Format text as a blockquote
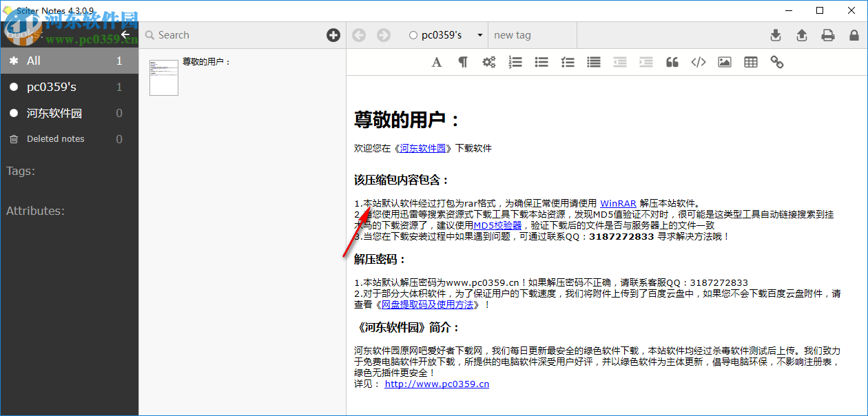This screenshot has width=868, height=416. [672, 62]
